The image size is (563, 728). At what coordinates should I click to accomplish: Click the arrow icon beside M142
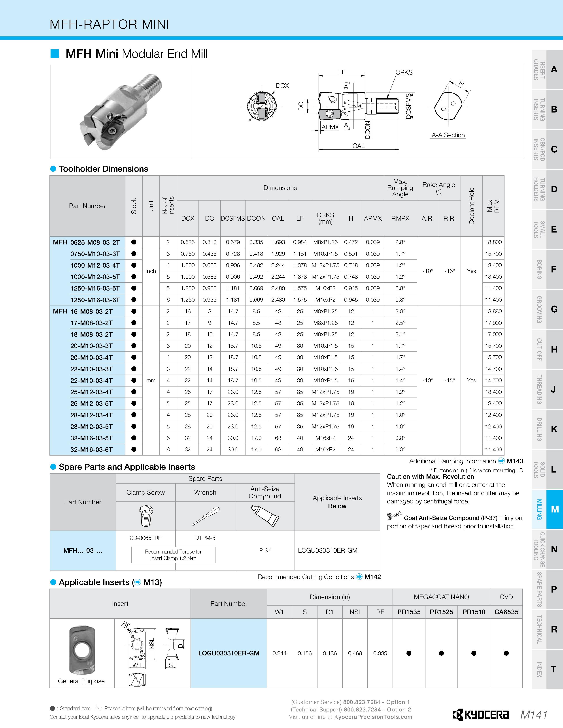(359, 577)
